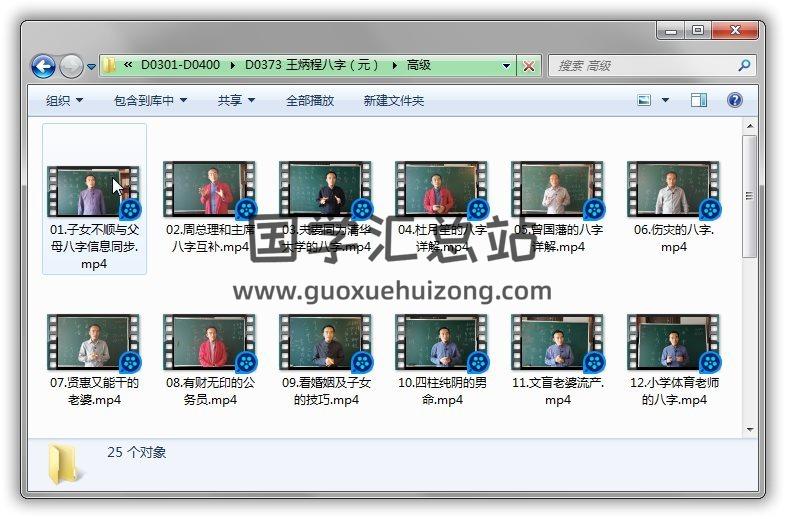This screenshot has height=519, width=786.
Task: Open the 包含到库中 menu
Action: 150,101
